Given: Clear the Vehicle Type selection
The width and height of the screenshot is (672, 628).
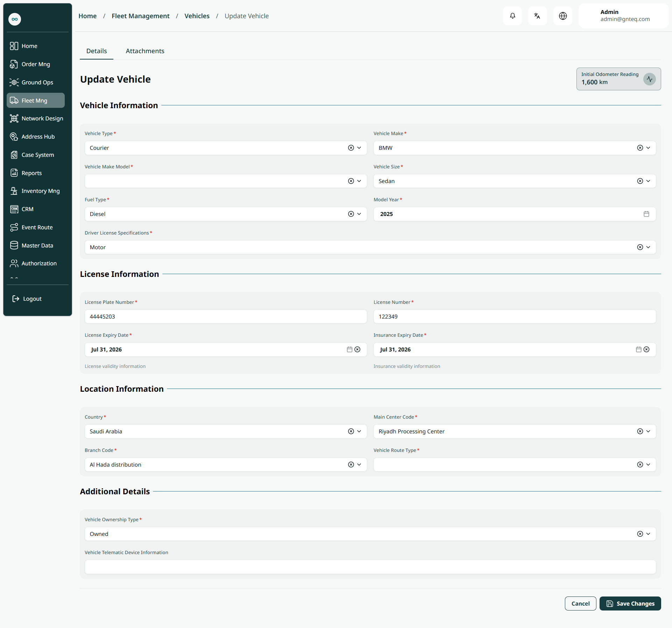Looking at the screenshot, I should (351, 148).
